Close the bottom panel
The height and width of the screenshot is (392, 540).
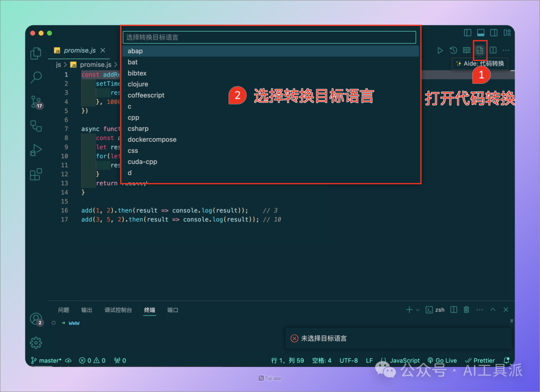pyautogui.click(x=506, y=309)
